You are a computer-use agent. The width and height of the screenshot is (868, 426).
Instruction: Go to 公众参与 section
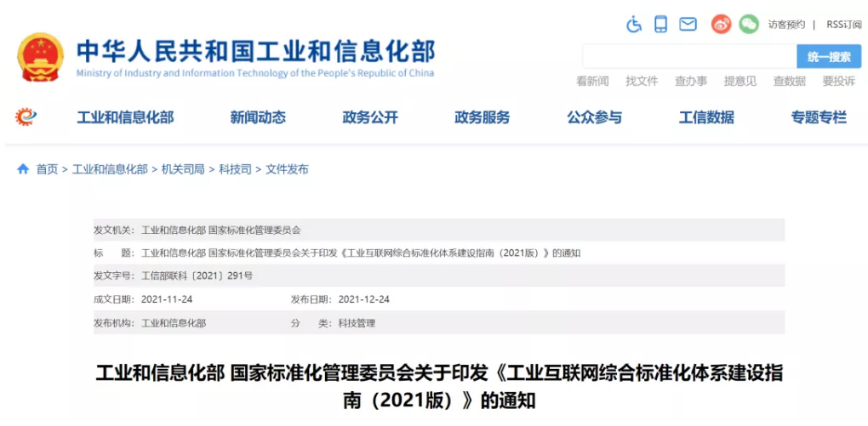point(594,118)
